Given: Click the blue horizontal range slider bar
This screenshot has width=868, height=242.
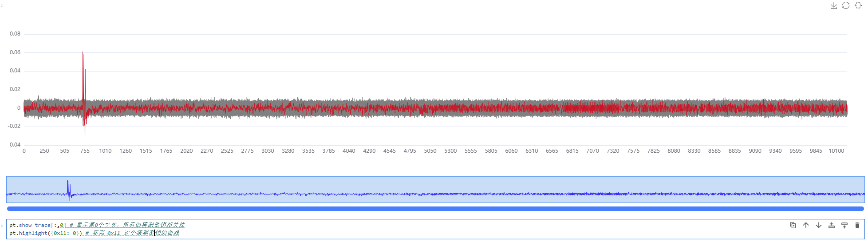Looking at the screenshot, I should point(435,208).
